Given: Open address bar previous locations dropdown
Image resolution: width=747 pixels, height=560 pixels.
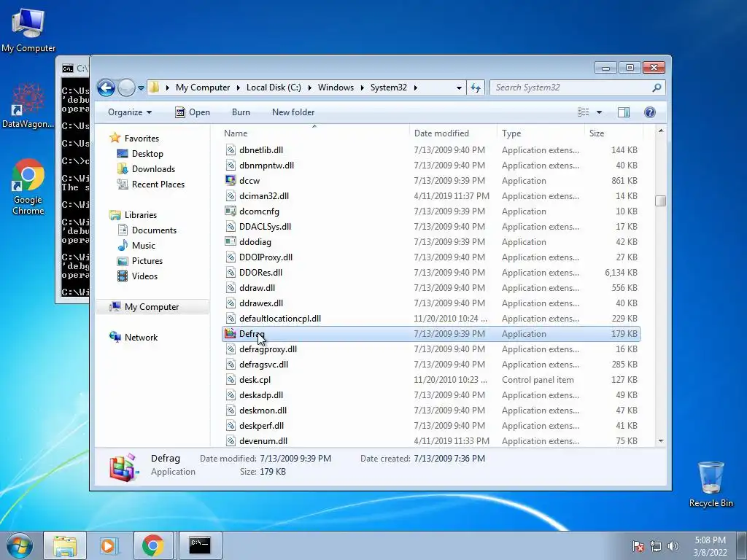Looking at the screenshot, I should [459, 88].
